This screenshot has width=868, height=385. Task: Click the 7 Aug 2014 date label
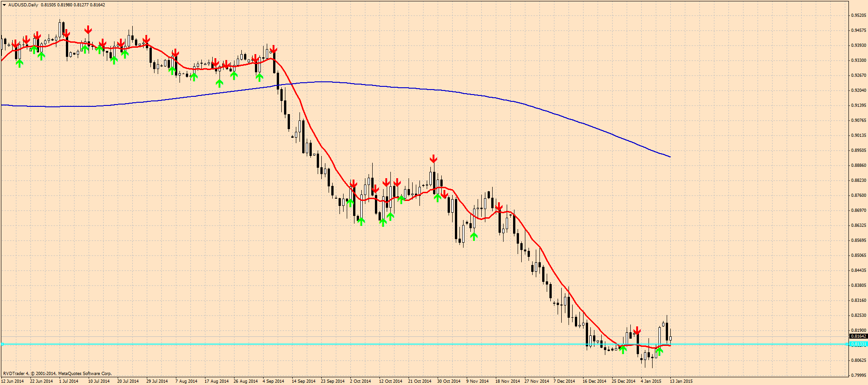186,381
